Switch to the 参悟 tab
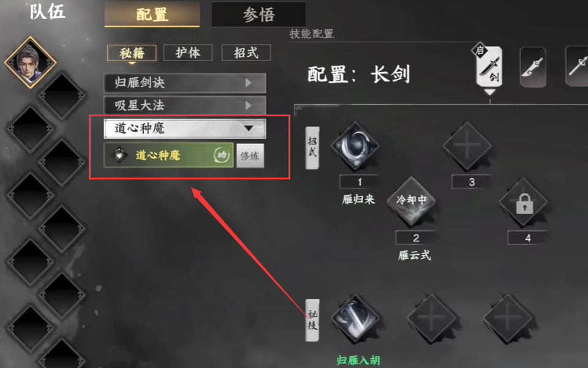The image size is (588, 368). click(x=258, y=14)
